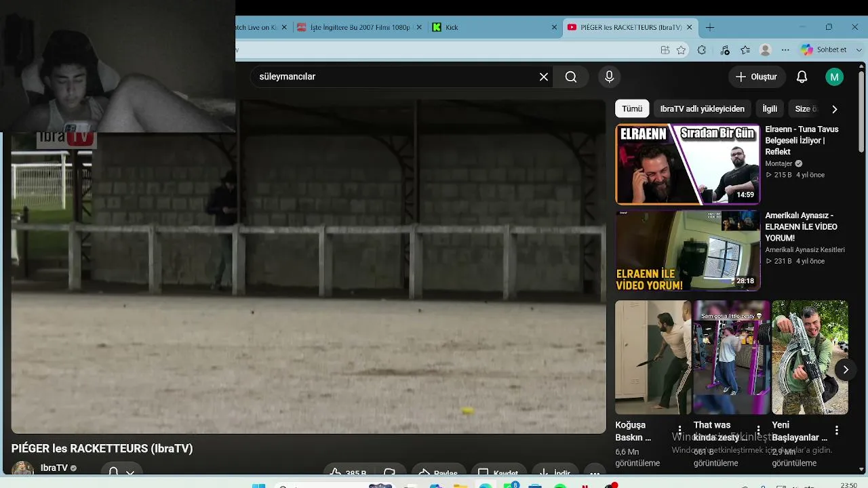This screenshot has width=868, height=488.
Task: Open the favorites list icon
Action: [745, 49]
